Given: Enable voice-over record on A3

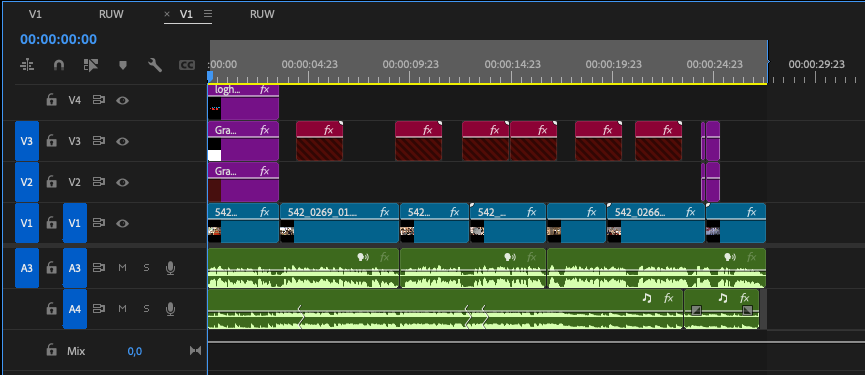Looking at the screenshot, I should coord(170,268).
